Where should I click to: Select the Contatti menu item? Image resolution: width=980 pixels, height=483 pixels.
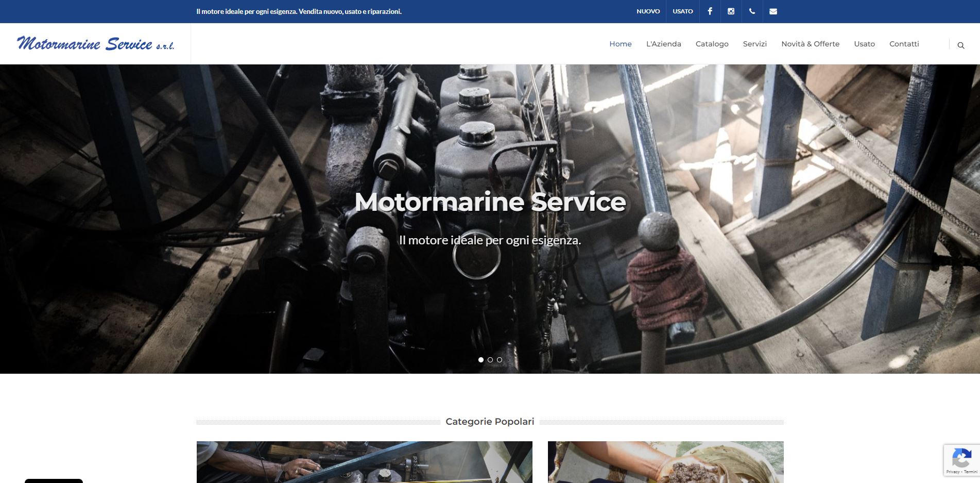click(x=903, y=44)
